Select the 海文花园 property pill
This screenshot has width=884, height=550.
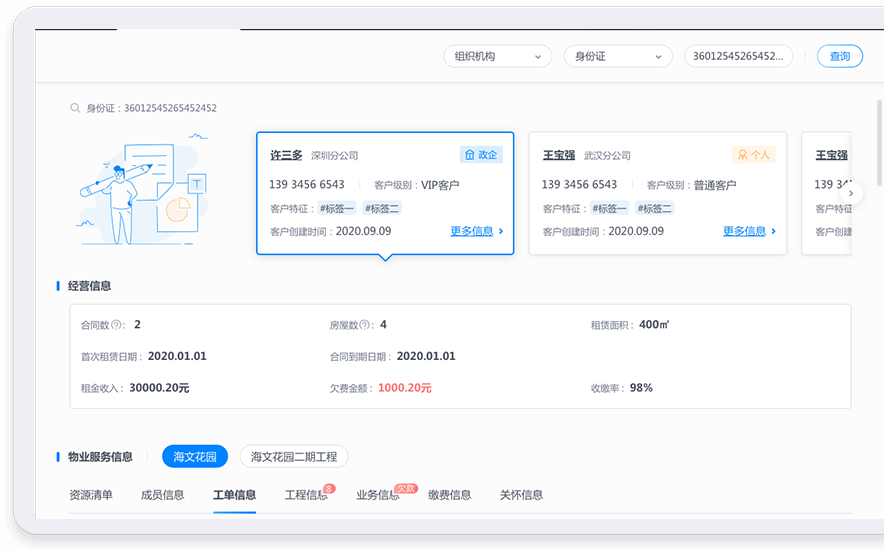click(x=195, y=457)
